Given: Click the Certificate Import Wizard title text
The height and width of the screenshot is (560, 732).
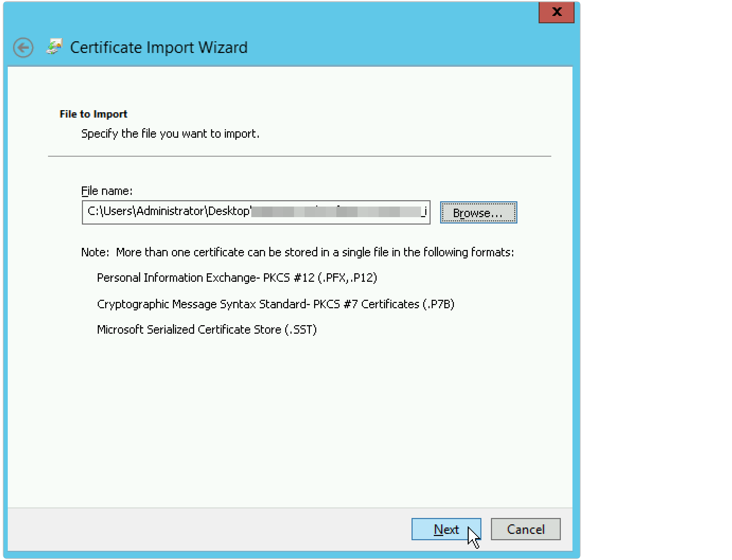Looking at the screenshot, I should click(158, 47).
